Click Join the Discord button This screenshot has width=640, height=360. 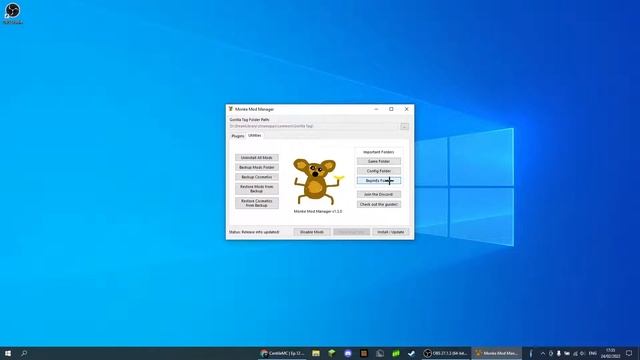point(379,194)
